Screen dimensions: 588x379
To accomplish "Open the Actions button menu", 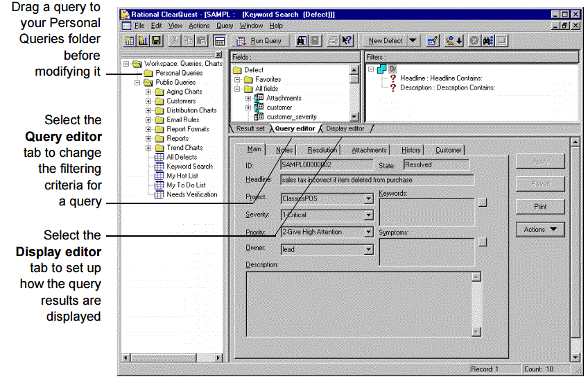I will coord(540,229).
